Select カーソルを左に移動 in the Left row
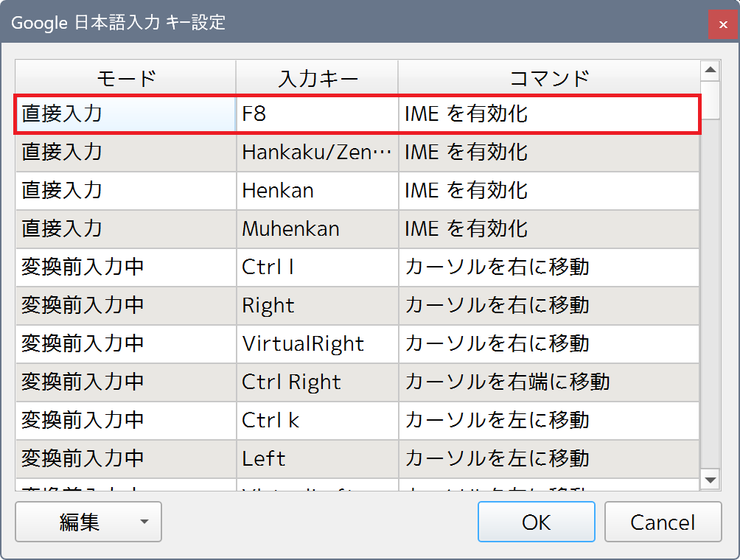This screenshot has width=740, height=560. [x=549, y=459]
